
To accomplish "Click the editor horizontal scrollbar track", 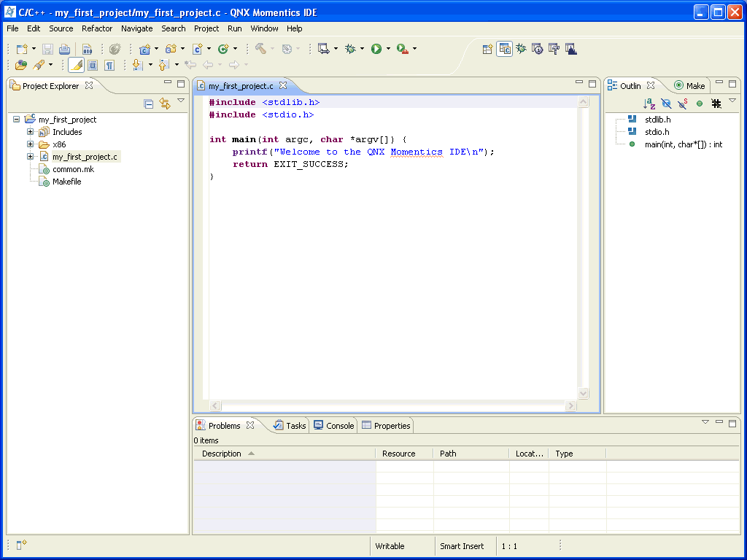I will pyautogui.click(x=394, y=405).
